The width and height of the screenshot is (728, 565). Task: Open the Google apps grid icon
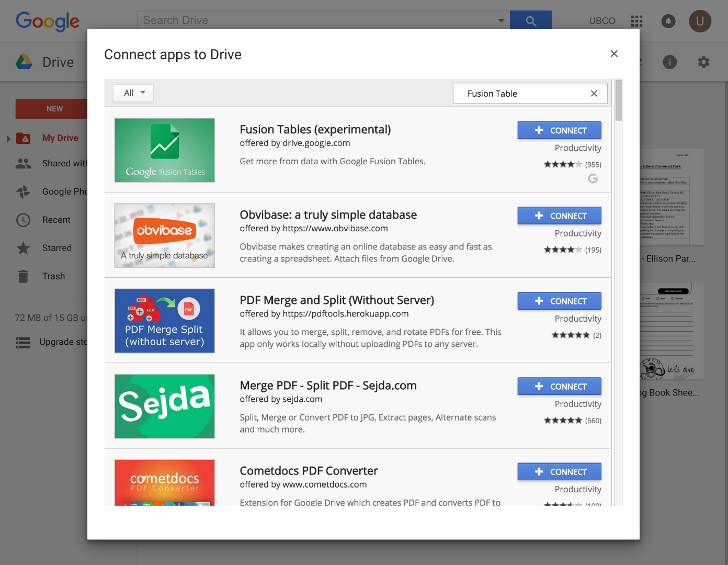point(636,21)
